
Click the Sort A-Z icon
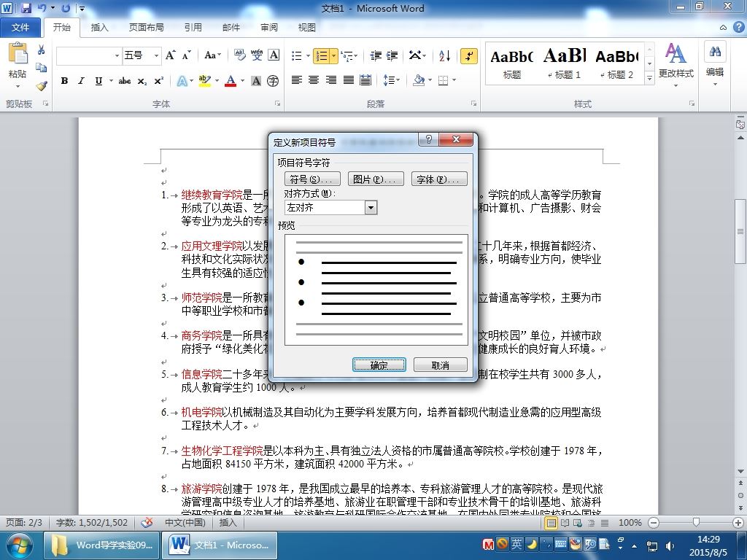tap(444, 55)
